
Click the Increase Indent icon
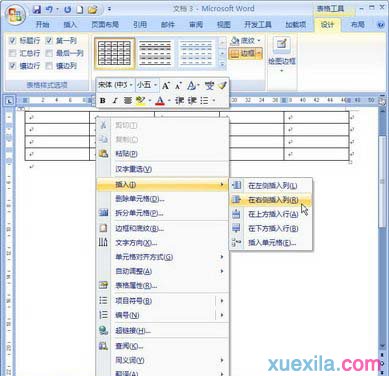click(x=192, y=100)
